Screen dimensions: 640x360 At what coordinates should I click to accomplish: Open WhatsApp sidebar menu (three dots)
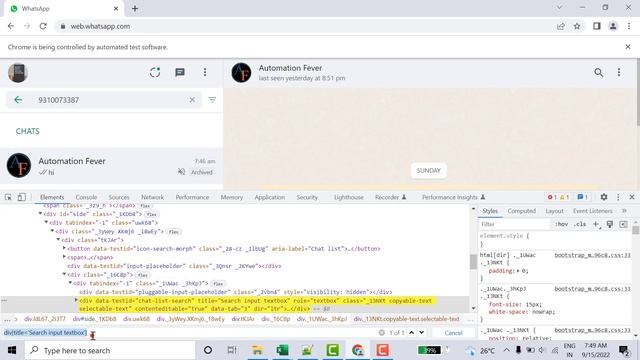205,73
